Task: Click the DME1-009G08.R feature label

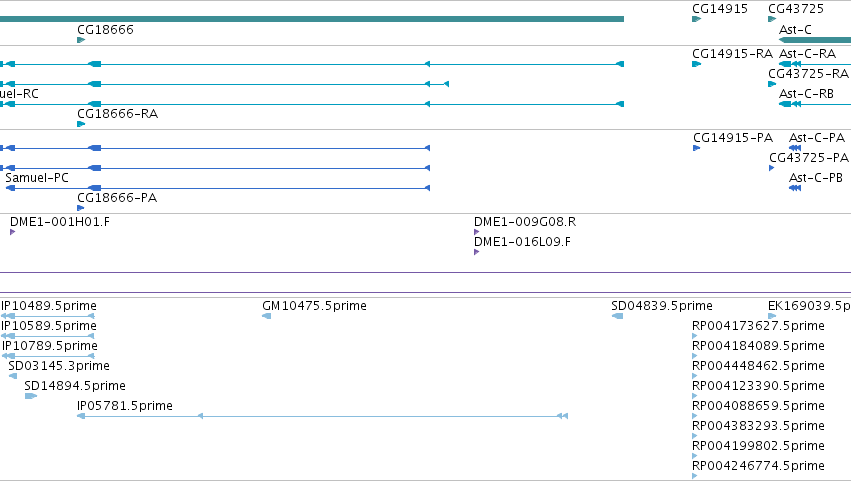Action: click(x=525, y=222)
